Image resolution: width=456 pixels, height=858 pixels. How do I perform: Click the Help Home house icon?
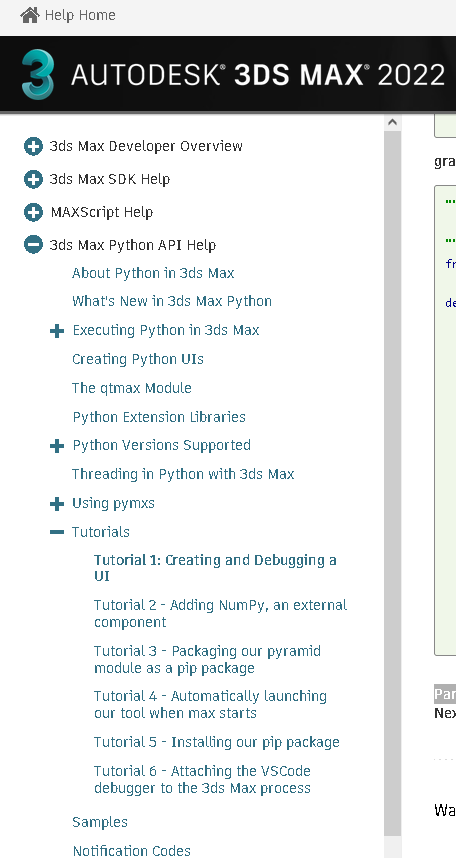[30, 15]
